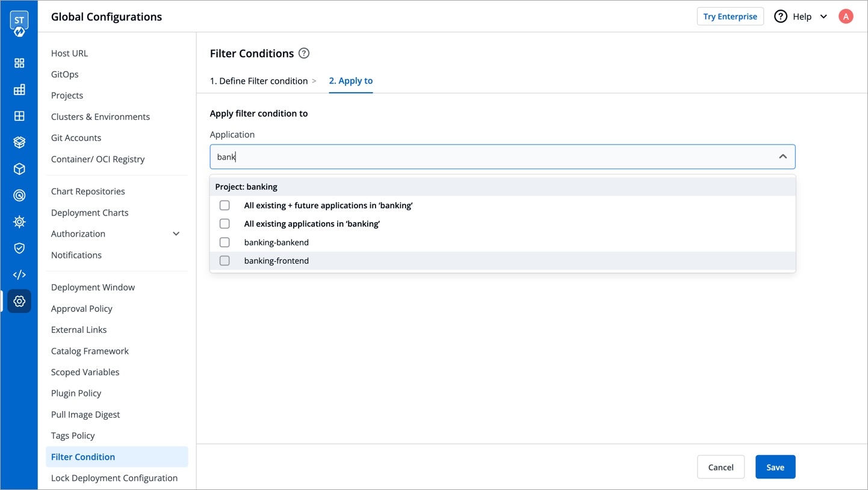Click the ship's wheel icon in the sidebar
This screenshot has width=868, height=490.
[19, 222]
